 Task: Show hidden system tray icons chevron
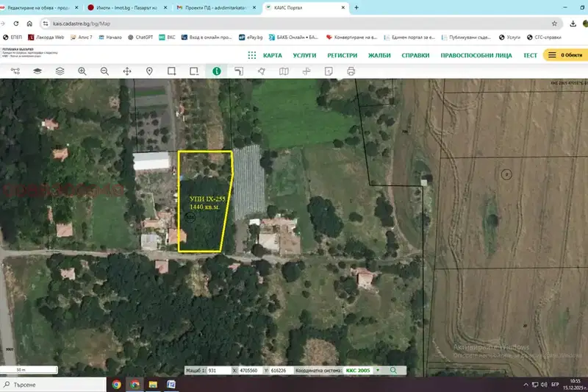coord(526,385)
